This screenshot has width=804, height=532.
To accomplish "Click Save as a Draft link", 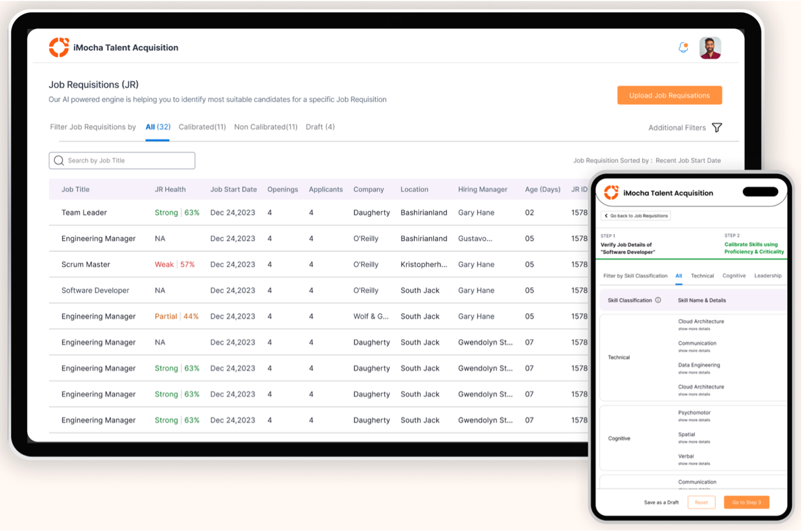I will click(661, 502).
